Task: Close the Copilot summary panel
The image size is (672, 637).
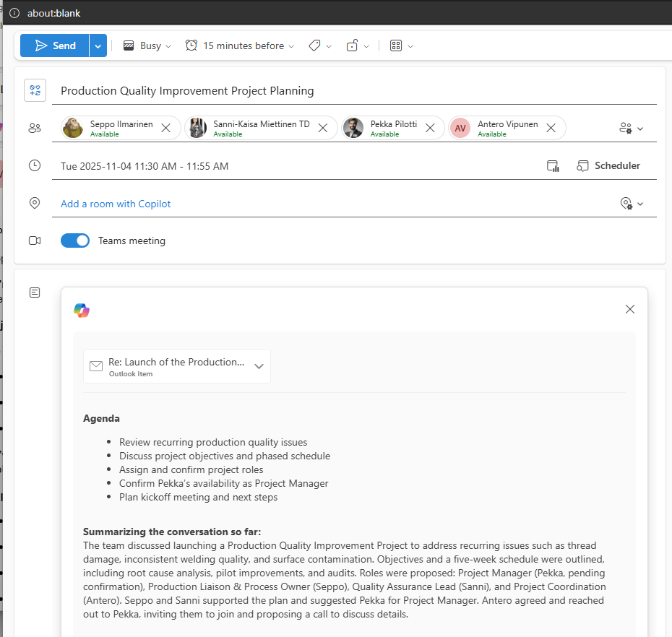Action: pyautogui.click(x=630, y=309)
